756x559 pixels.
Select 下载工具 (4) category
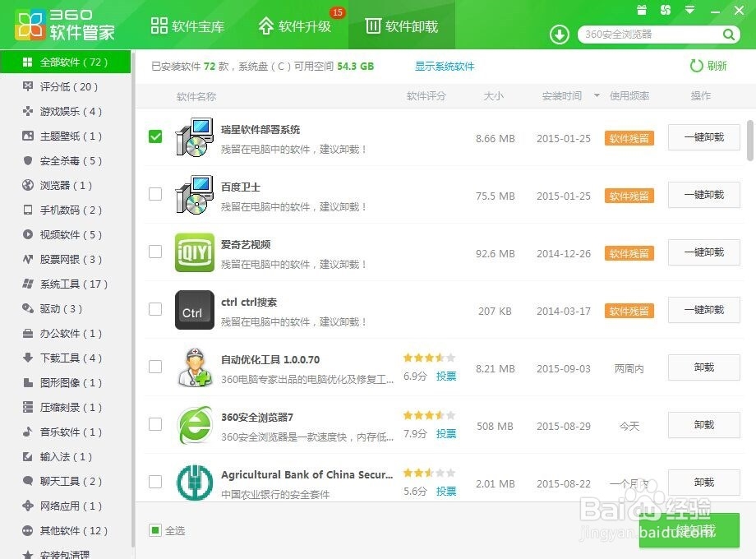click(65, 358)
